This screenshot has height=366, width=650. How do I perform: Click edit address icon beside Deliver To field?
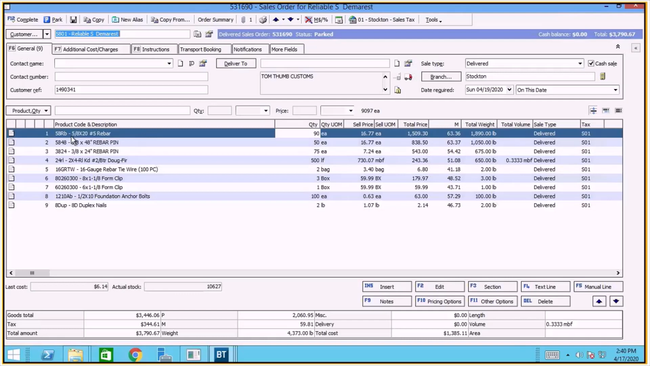[408, 63]
